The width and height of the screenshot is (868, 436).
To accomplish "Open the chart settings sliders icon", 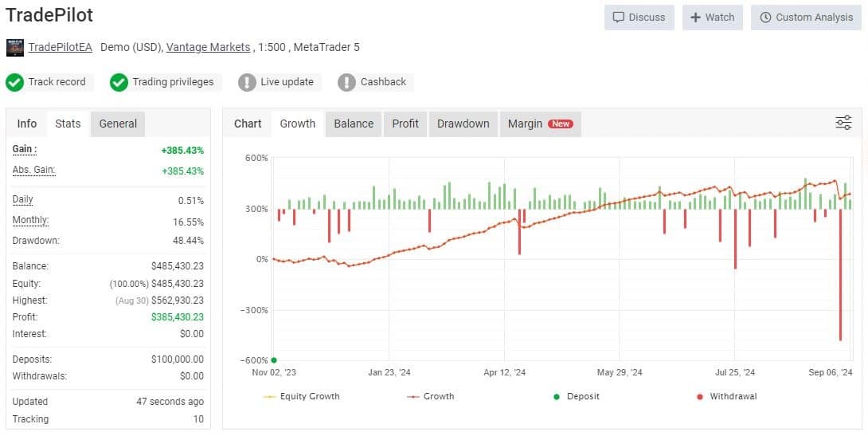I will click(x=843, y=123).
